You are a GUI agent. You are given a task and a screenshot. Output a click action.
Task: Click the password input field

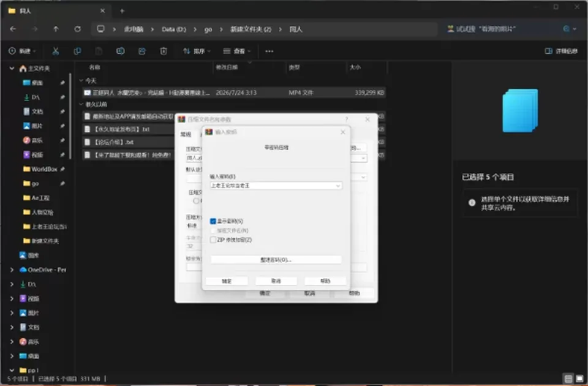click(x=276, y=186)
